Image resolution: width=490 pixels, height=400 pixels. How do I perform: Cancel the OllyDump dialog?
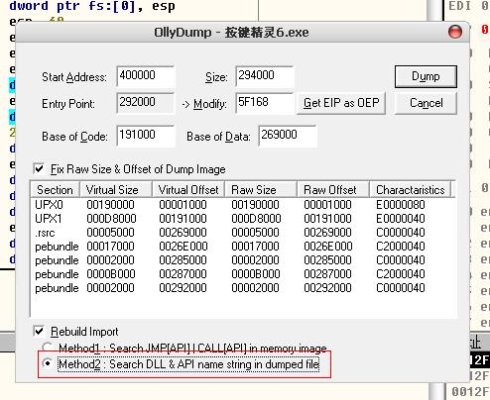(426, 103)
